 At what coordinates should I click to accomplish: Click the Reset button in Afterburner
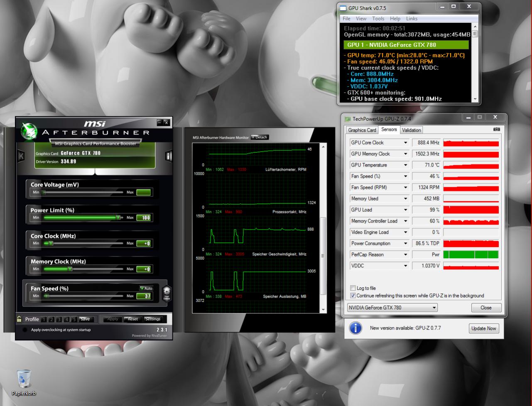pyautogui.click(x=133, y=319)
